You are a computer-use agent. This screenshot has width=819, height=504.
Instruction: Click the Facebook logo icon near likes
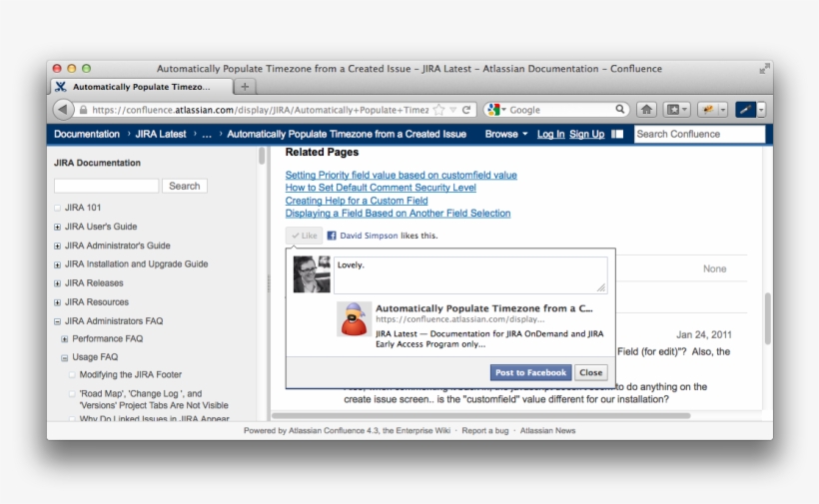[x=332, y=236]
